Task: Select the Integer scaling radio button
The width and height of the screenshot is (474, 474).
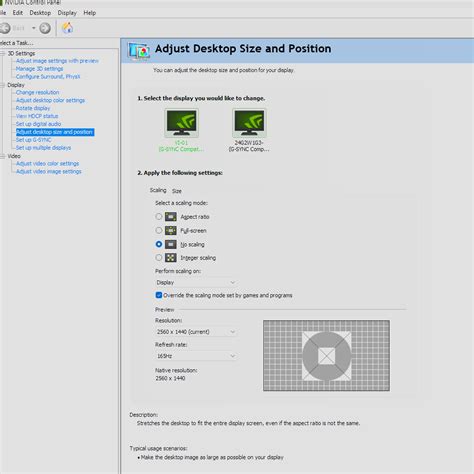Action: coord(159,258)
